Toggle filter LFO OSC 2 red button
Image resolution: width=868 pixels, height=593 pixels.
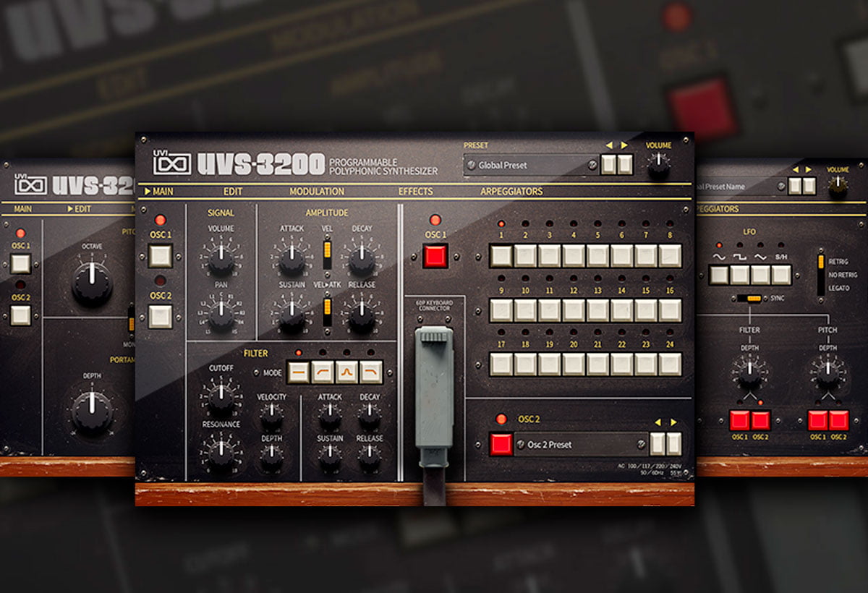point(760,420)
